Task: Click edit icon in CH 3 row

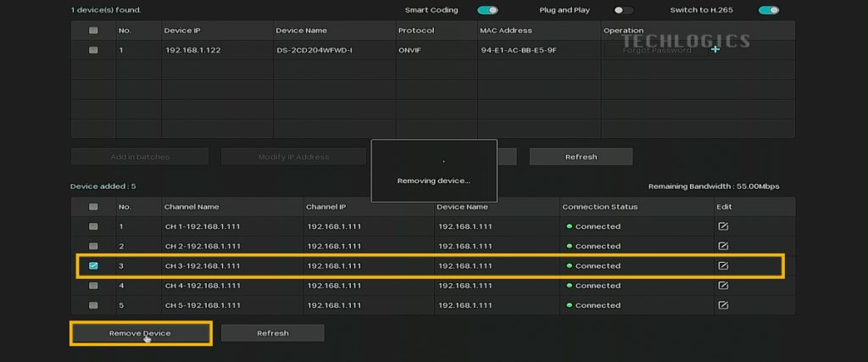Action: click(x=723, y=265)
